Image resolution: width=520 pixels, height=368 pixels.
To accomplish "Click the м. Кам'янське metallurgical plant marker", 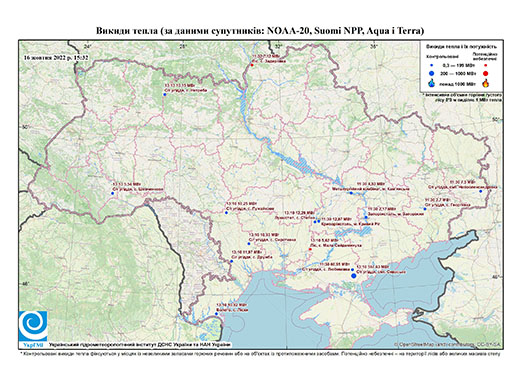I will 351,193.
